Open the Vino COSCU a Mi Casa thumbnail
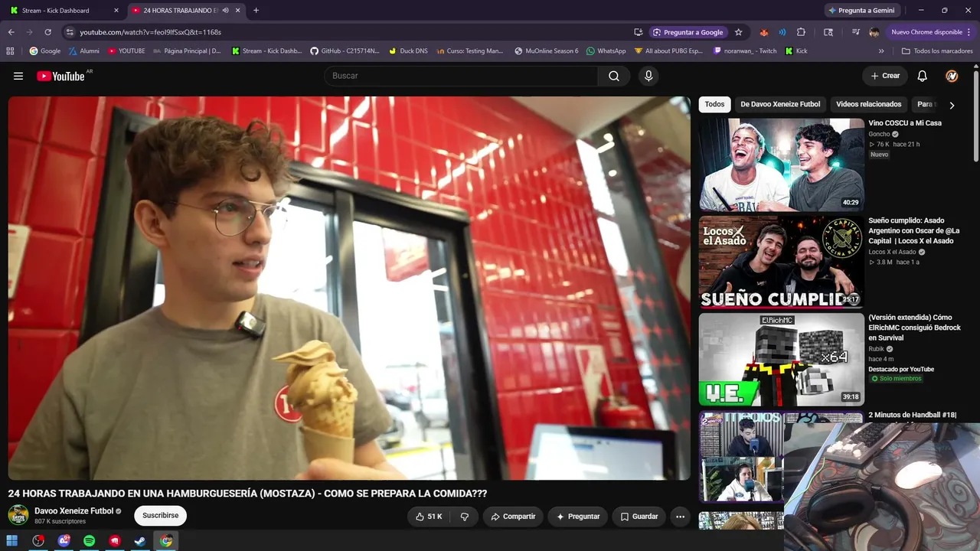Viewport: 980px width, 551px height. coord(781,165)
